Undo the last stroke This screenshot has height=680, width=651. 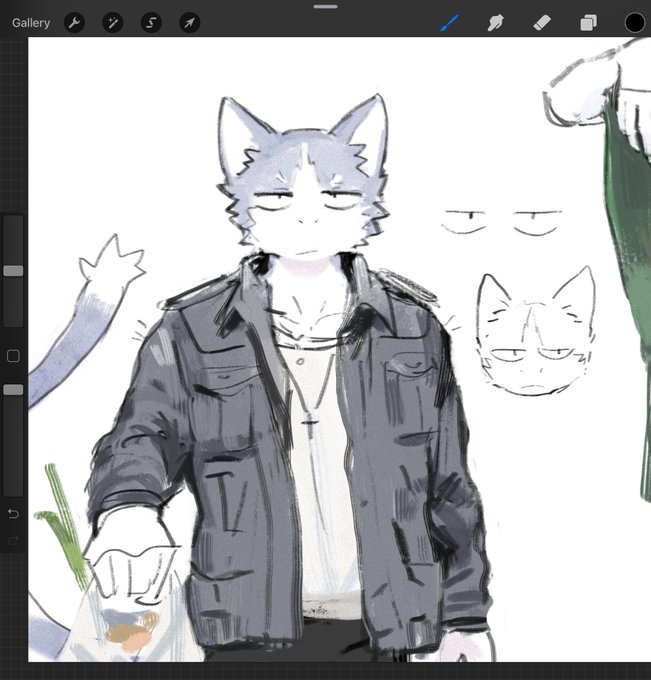tap(13, 514)
